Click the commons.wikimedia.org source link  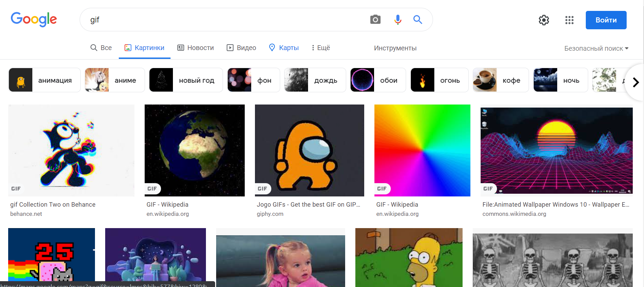[x=514, y=214]
